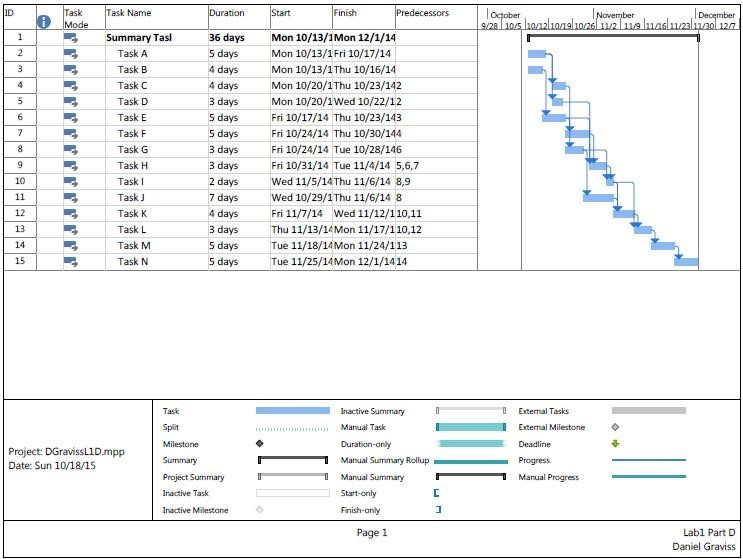Click the Inactive Milestone symbol in legend
743x559 pixels.
(260, 509)
